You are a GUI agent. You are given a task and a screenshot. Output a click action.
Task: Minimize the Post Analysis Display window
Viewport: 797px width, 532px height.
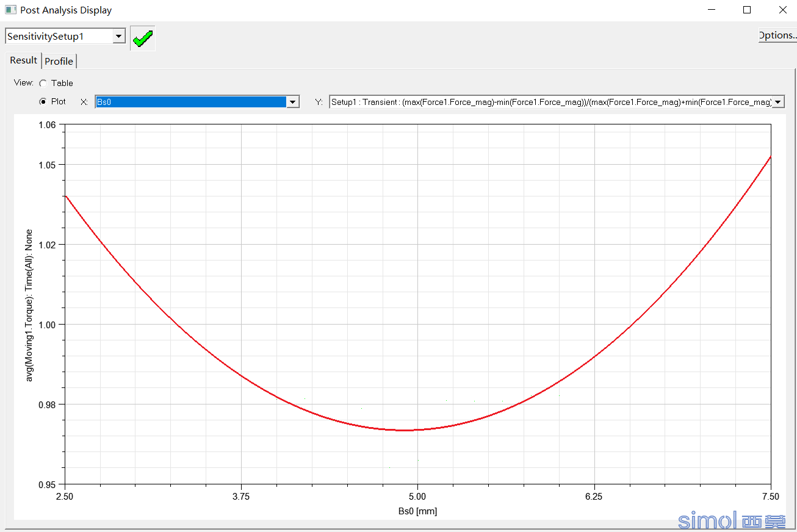coord(712,10)
